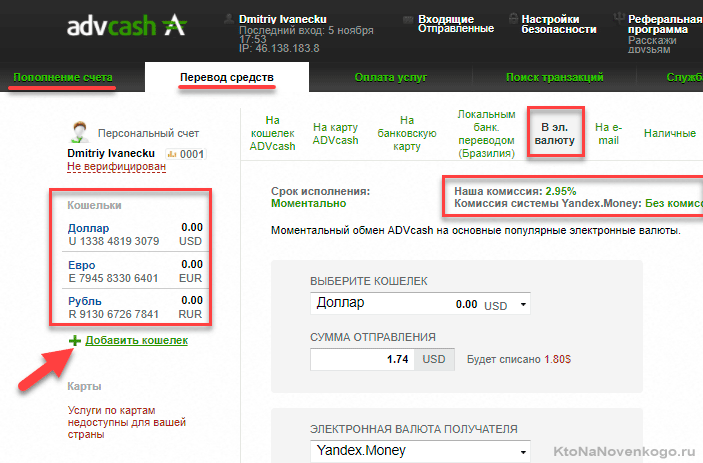703x463 pixels.
Task: Click the 0001 account level badge
Action: point(186,154)
